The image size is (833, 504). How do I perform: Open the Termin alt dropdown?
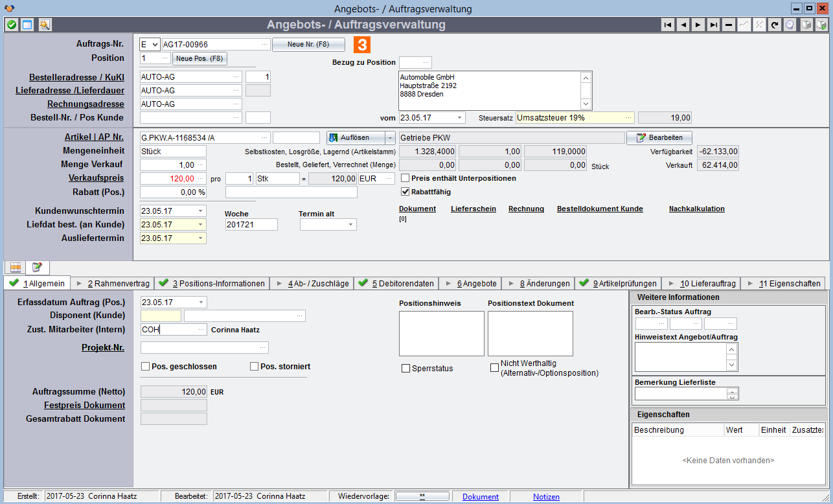tap(350, 224)
